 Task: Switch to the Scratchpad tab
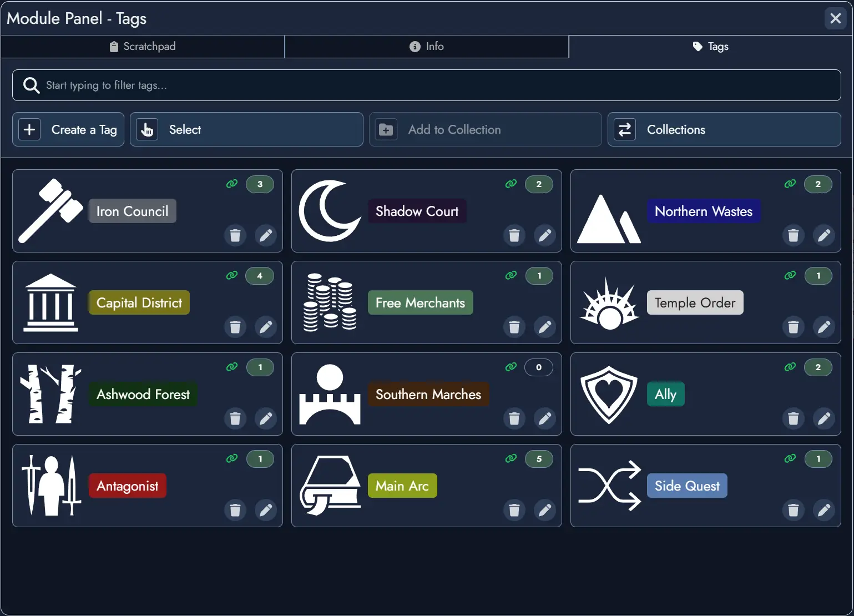(143, 46)
